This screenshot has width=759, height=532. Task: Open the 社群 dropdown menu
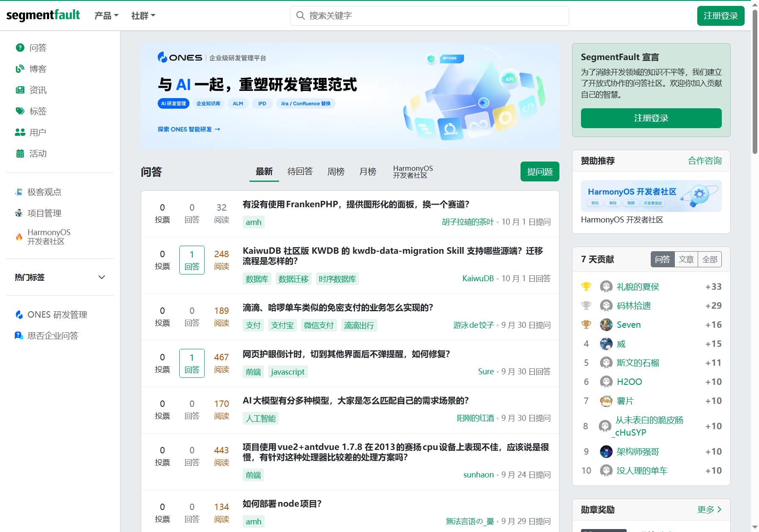click(x=143, y=16)
